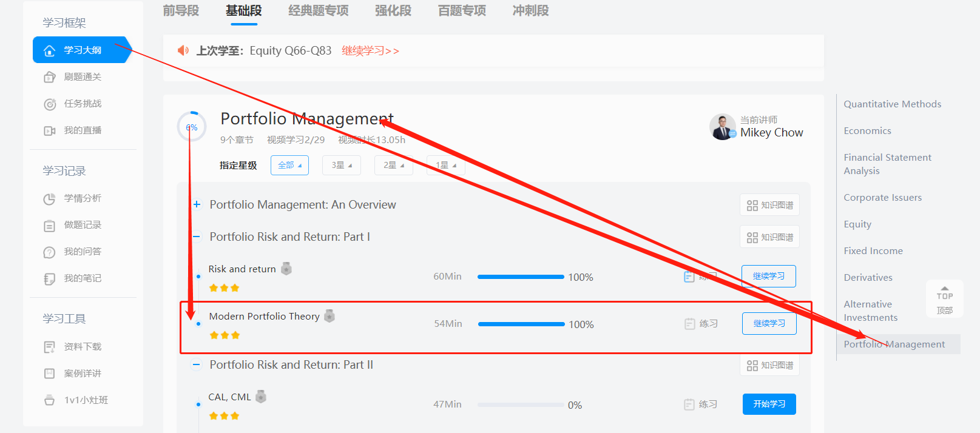Image resolution: width=980 pixels, height=433 pixels.
Task: Switch to the 强化段 tab
Action: [x=393, y=11]
